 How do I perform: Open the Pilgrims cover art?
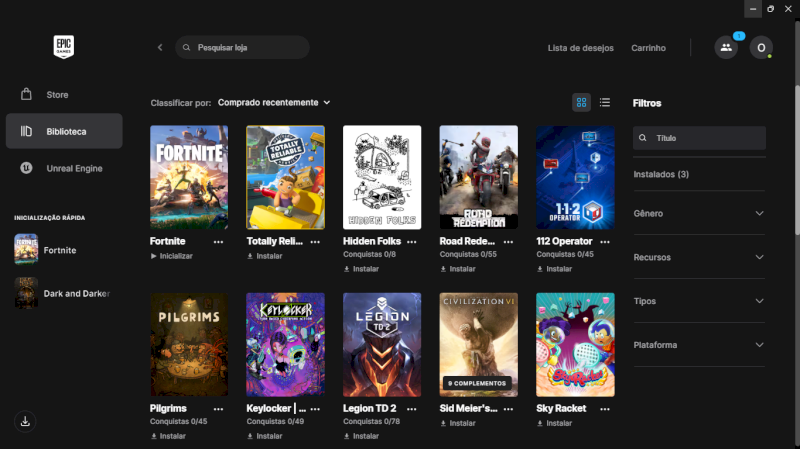click(x=189, y=345)
